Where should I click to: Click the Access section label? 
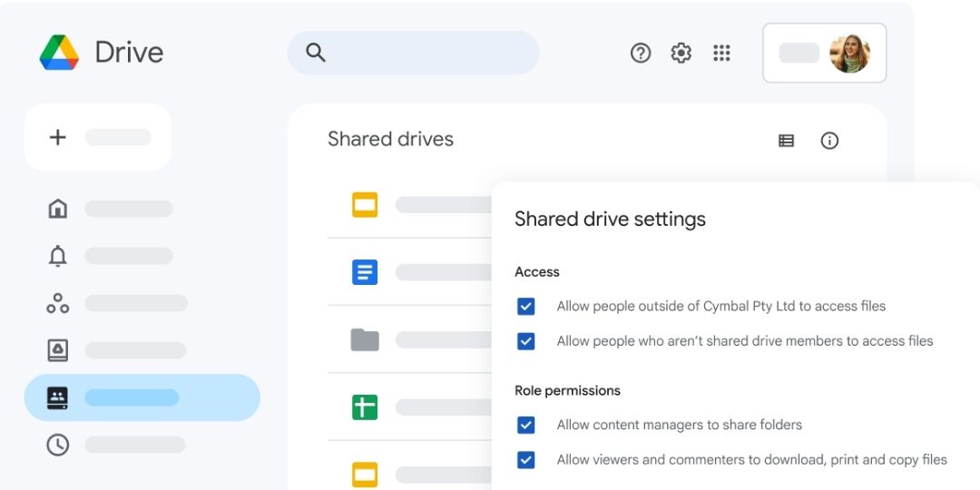[x=537, y=272]
